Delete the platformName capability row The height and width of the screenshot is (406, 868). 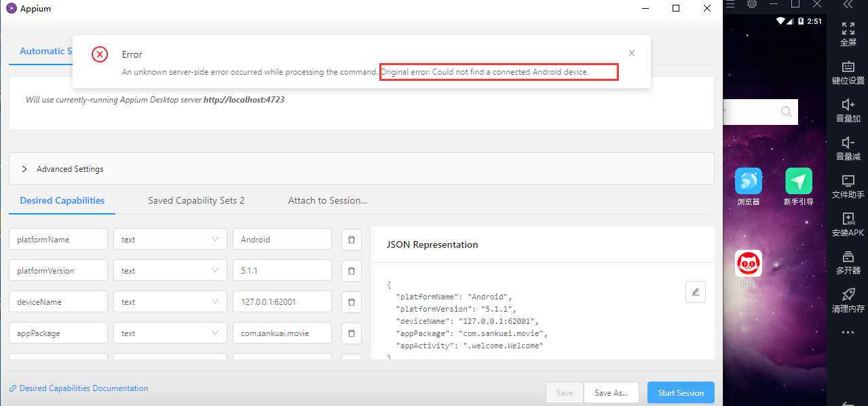(x=351, y=240)
